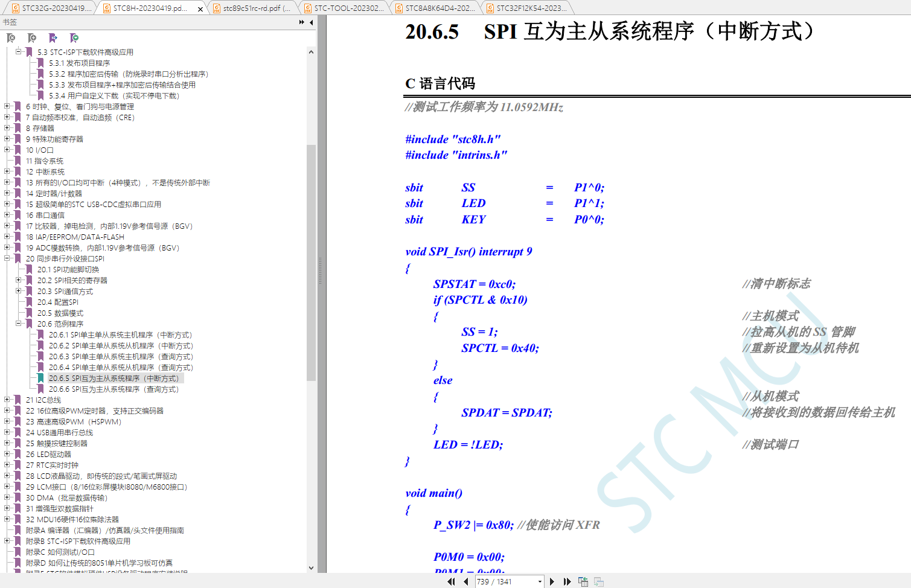Go to the first page
Screen dimensions: 911x588
(x=451, y=581)
